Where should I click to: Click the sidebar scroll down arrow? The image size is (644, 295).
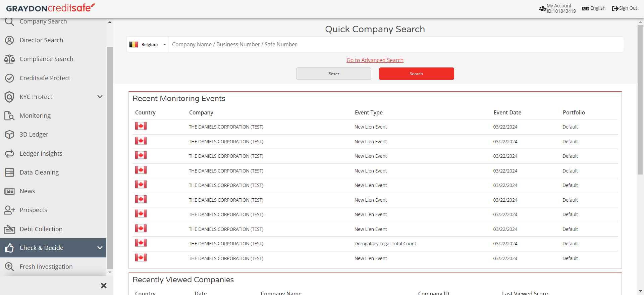[110, 273]
